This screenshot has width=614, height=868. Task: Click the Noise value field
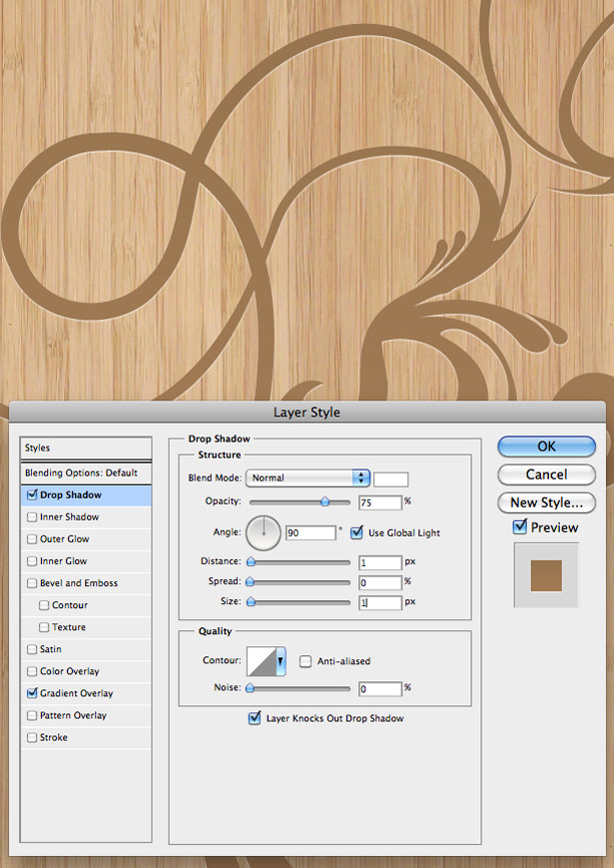[380, 689]
